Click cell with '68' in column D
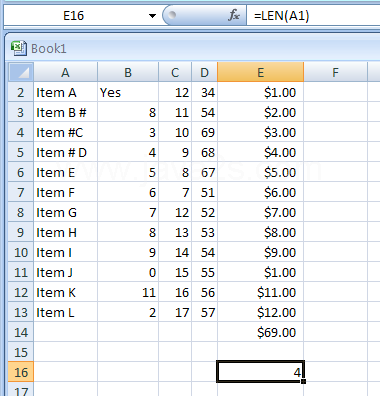This screenshot has height=396, width=380. coord(205,152)
